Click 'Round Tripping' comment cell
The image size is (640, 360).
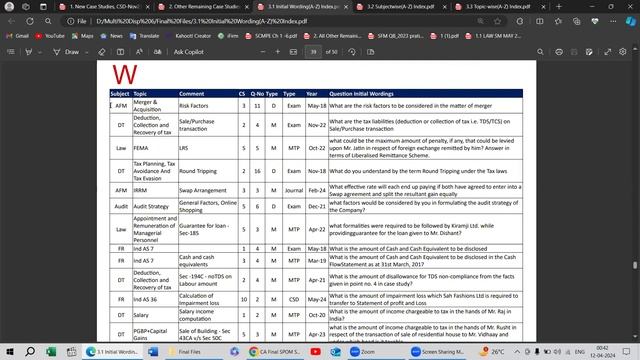[x=208, y=171]
